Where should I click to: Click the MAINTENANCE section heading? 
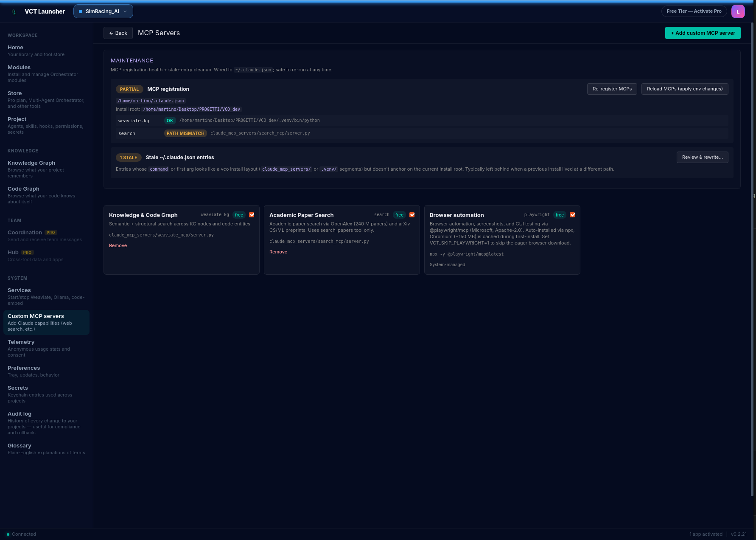coord(132,61)
